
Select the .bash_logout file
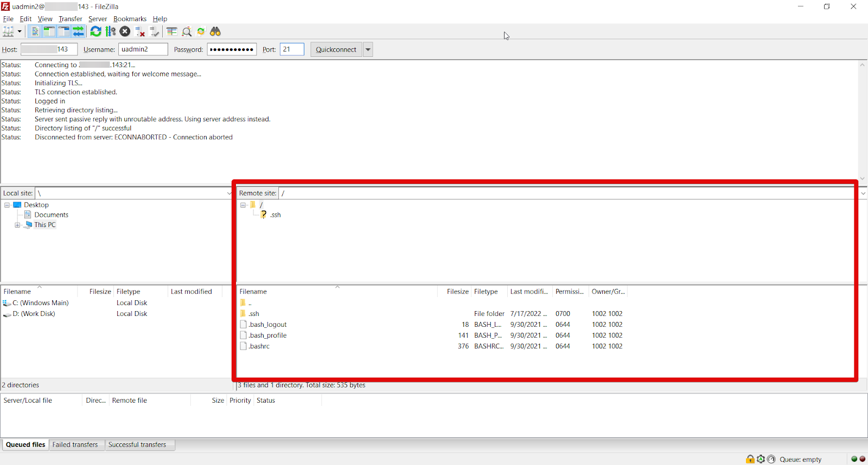click(267, 325)
